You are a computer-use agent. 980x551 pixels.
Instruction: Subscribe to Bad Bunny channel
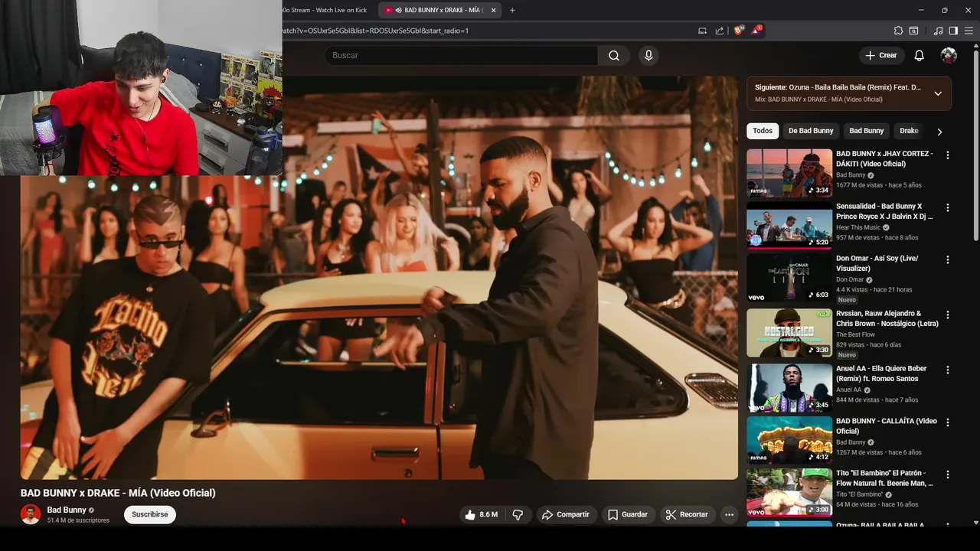coord(149,514)
